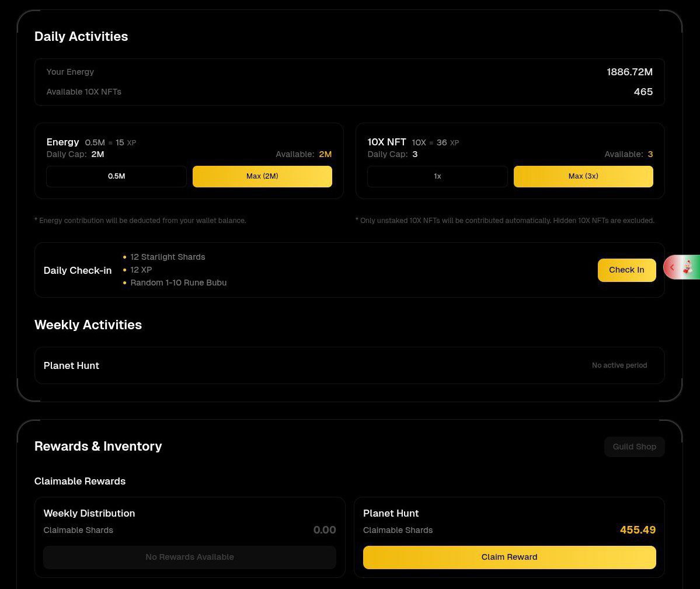Click the 10X NFT "Daily Cap: 3" text

(392, 154)
